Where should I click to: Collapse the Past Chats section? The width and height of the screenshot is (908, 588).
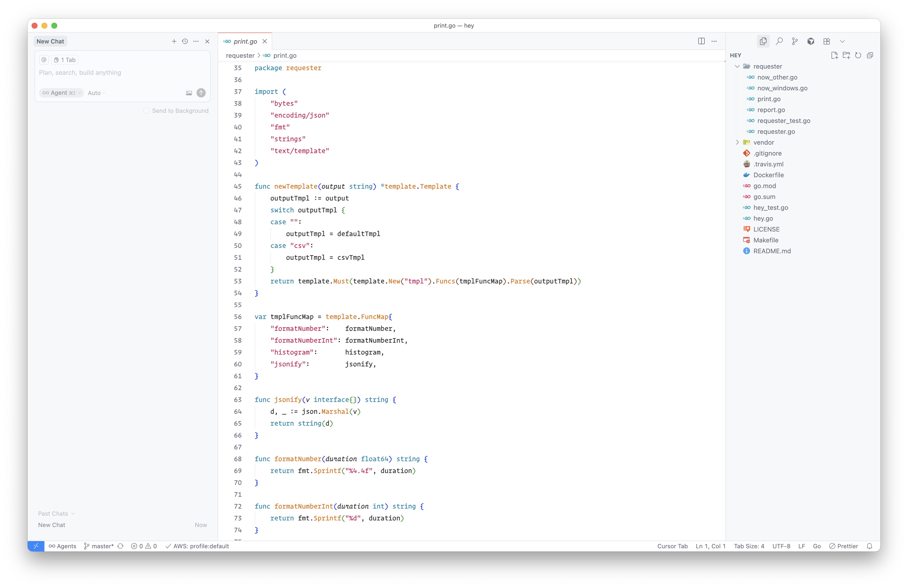point(56,514)
